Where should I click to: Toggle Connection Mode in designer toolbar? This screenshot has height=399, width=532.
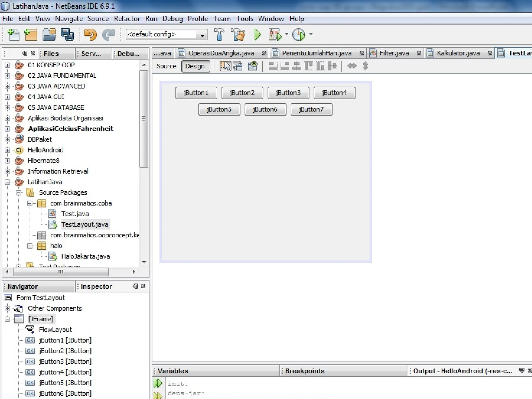click(237, 66)
